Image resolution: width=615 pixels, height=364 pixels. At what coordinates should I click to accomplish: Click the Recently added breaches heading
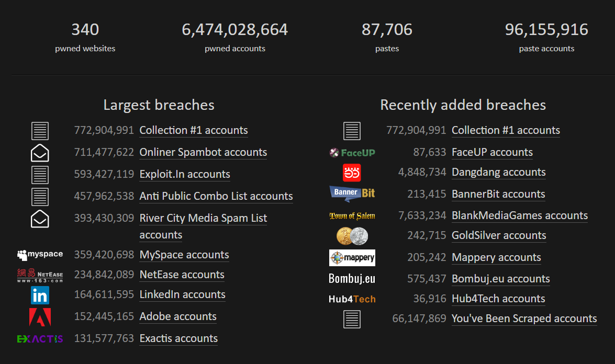click(x=463, y=105)
